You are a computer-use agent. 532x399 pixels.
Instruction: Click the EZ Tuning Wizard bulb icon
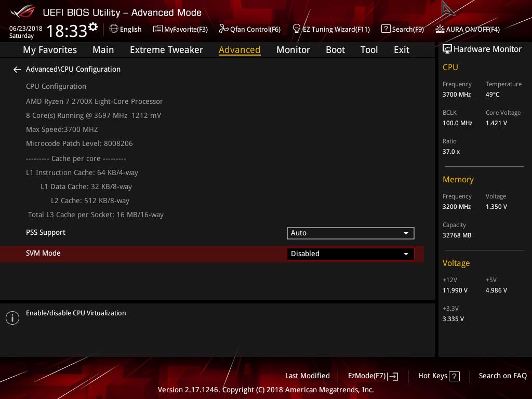point(296,29)
